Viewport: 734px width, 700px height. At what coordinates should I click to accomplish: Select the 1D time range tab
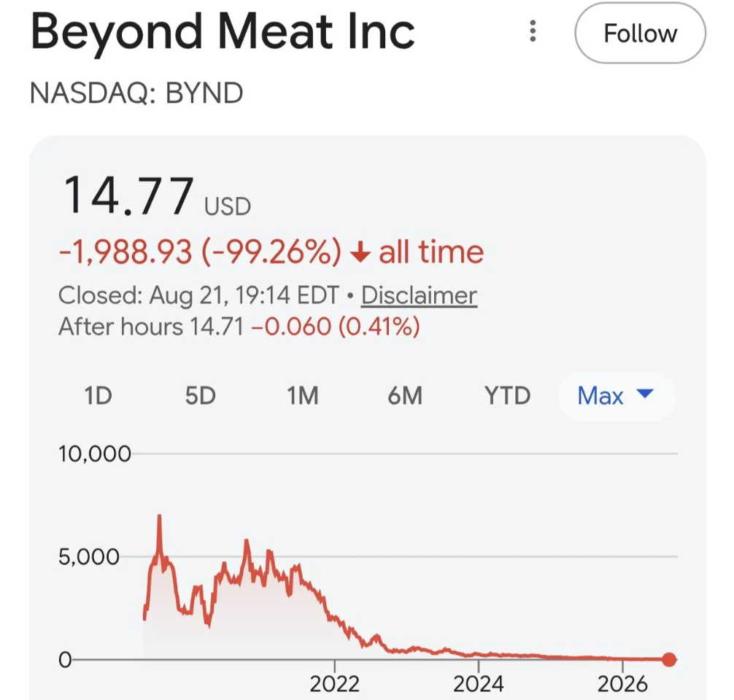click(98, 396)
